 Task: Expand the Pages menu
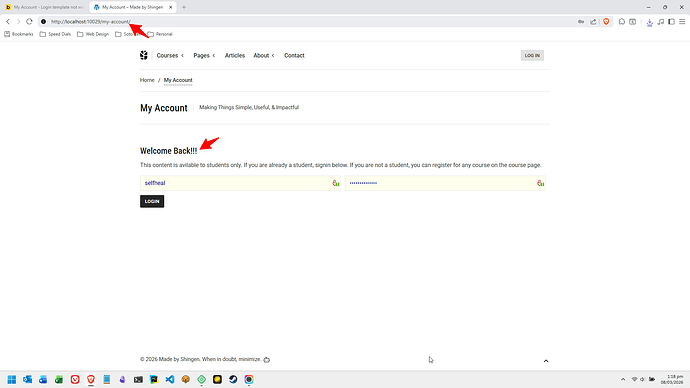click(204, 55)
